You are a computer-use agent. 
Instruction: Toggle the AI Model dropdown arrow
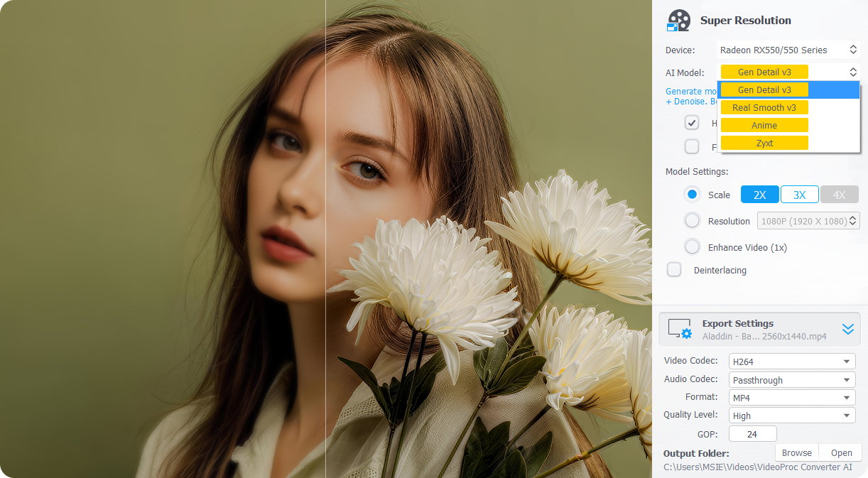click(852, 72)
